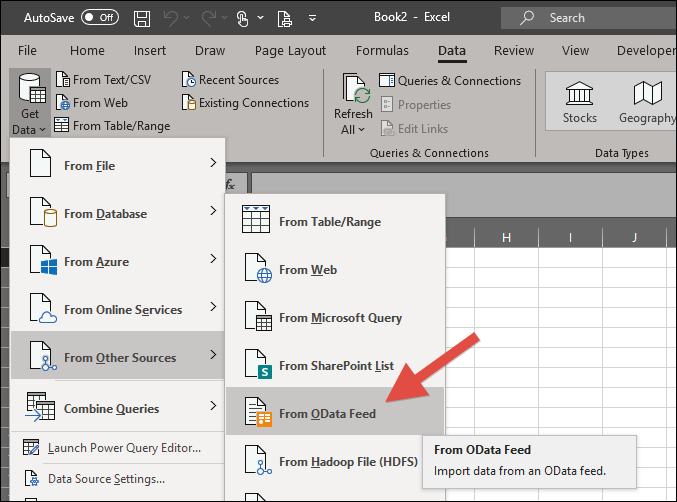Choose From OData Feed option
This screenshot has height=502, width=677.
pyautogui.click(x=327, y=413)
